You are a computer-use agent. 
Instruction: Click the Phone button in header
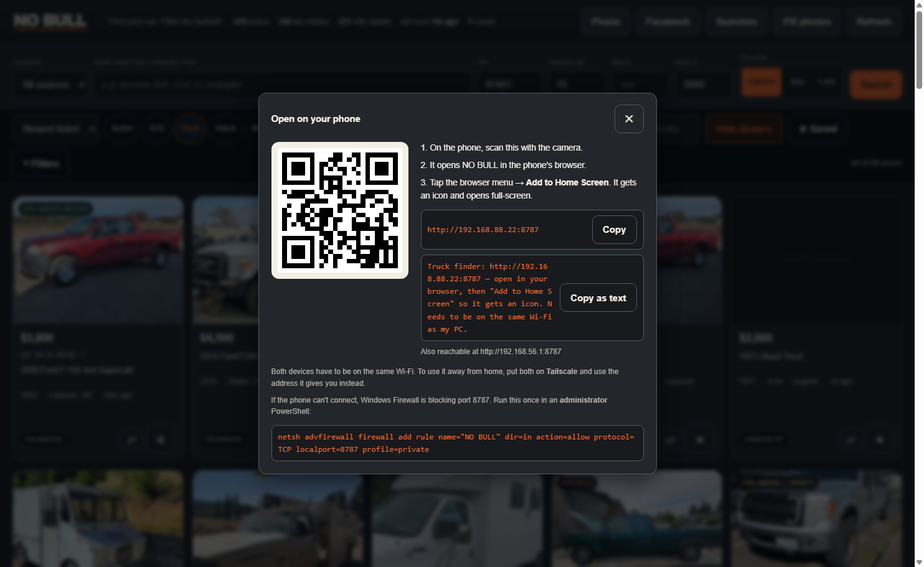(606, 22)
